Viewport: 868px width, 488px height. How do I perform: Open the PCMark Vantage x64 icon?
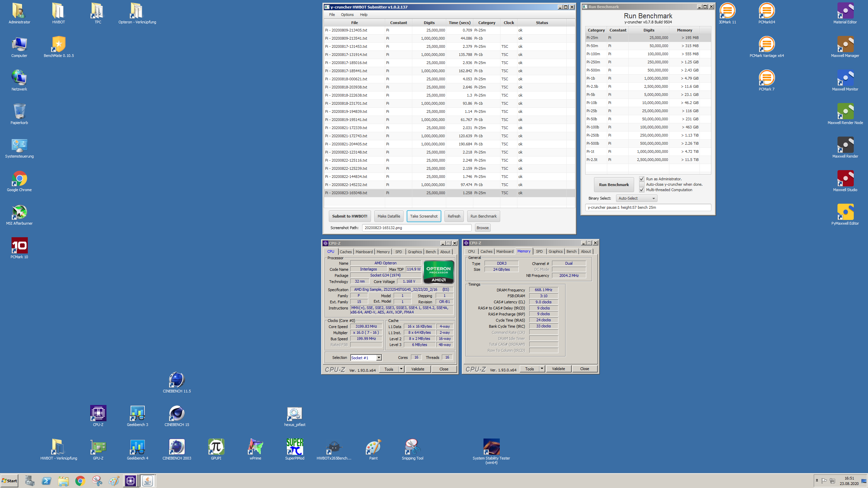[x=767, y=47]
